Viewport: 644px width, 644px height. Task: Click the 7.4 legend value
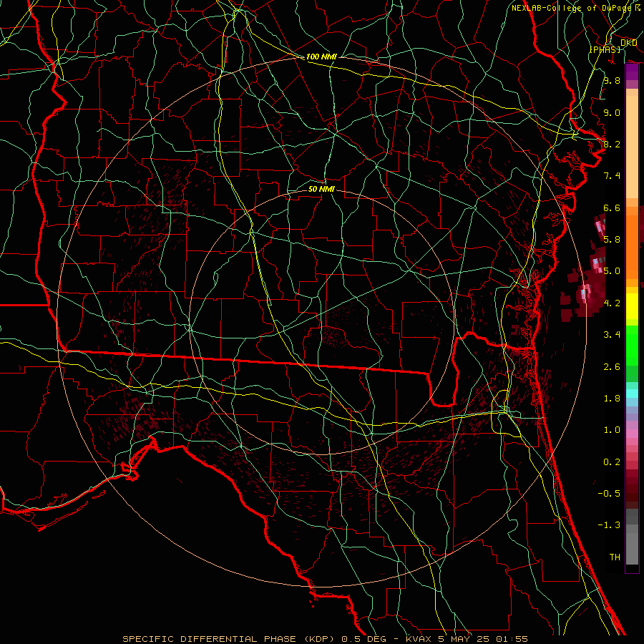[612, 176]
